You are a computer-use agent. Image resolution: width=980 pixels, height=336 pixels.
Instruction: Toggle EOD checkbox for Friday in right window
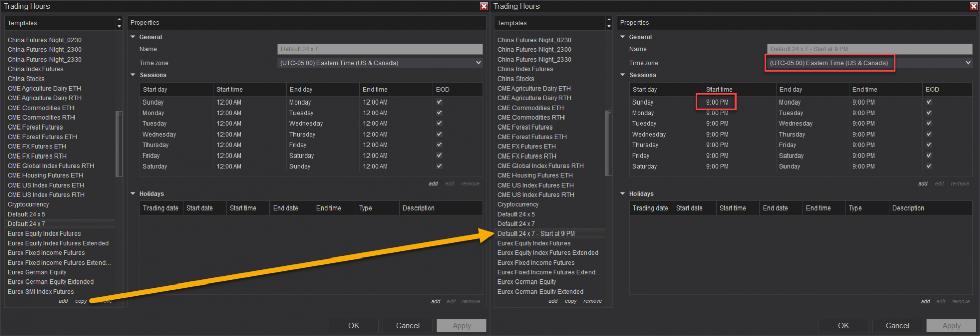tap(929, 156)
